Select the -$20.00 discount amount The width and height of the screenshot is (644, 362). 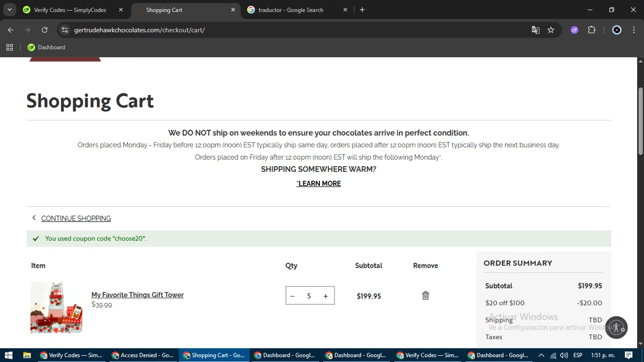[589, 303]
